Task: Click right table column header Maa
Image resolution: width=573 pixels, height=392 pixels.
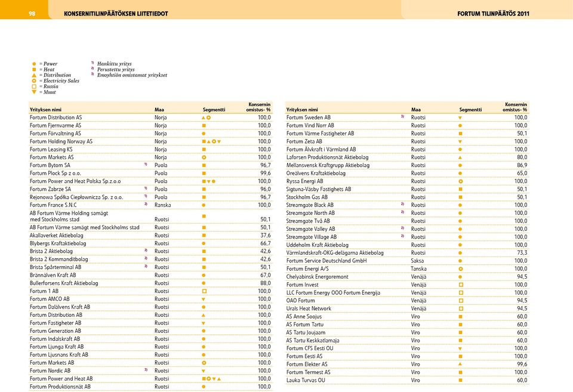Action: tap(415, 110)
